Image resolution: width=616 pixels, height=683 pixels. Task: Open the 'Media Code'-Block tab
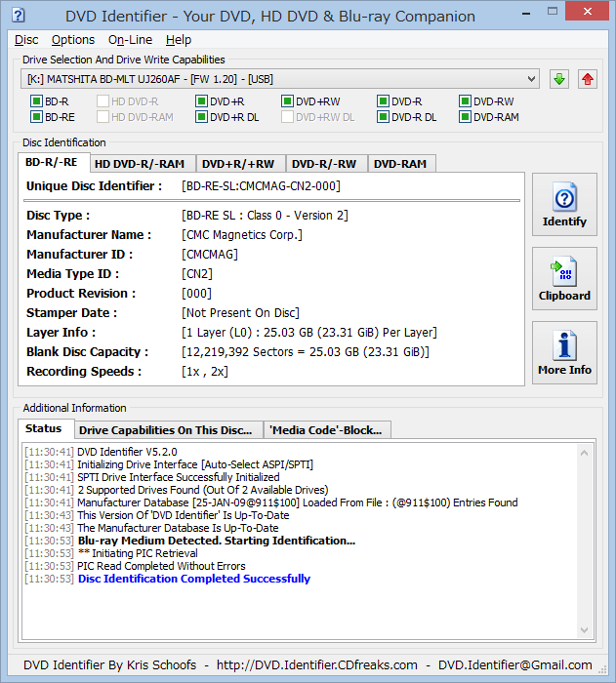click(x=328, y=429)
